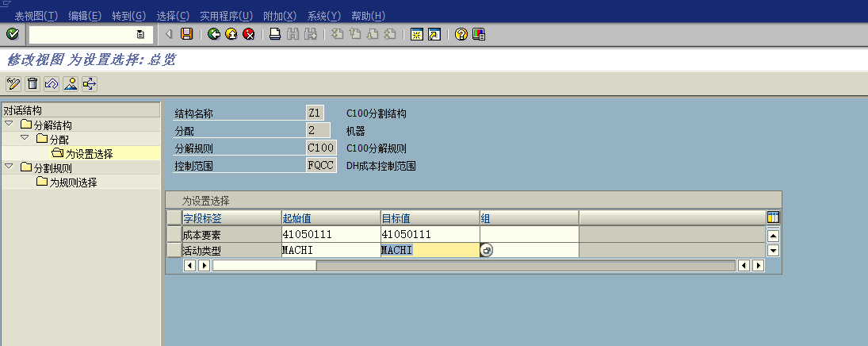Click the 控制范围 field FQCC
The height and width of the screenshot is (346, 868).
tap(321, 165)
